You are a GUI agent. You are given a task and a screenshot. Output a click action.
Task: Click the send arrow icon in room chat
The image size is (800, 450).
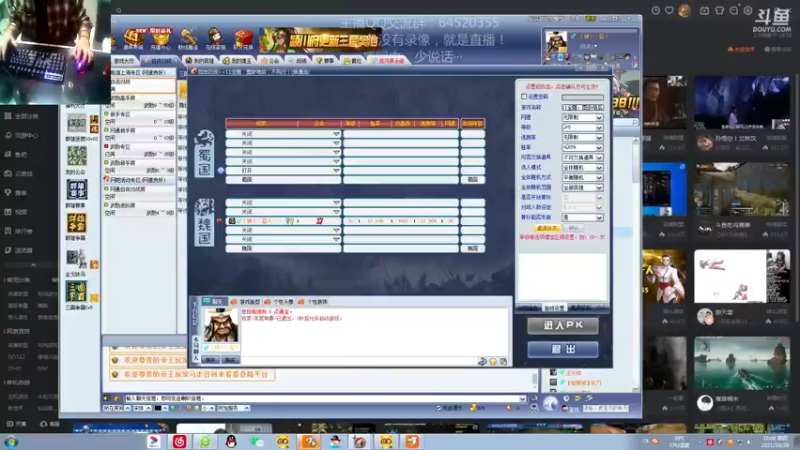482,361
